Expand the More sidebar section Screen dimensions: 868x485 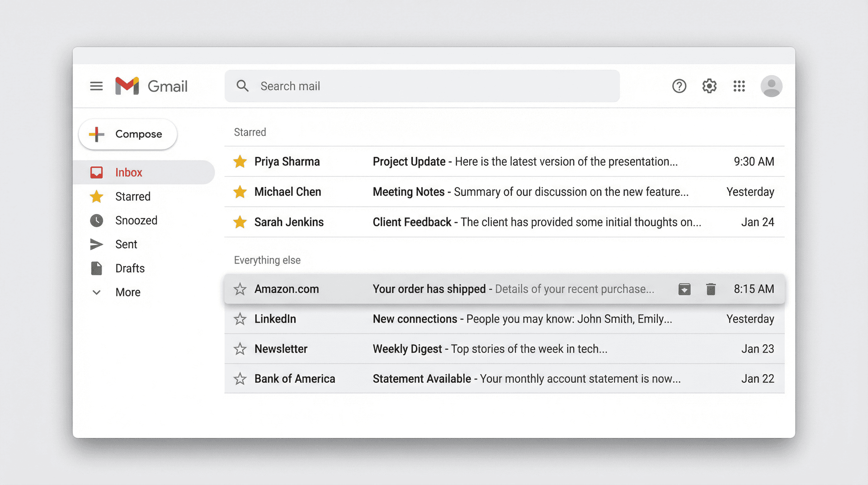(x=128, y=292)
